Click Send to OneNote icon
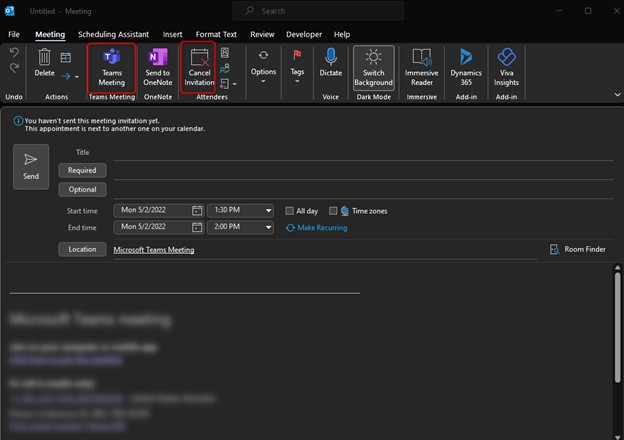The image size is (624, 440). (x=157, y=66)
